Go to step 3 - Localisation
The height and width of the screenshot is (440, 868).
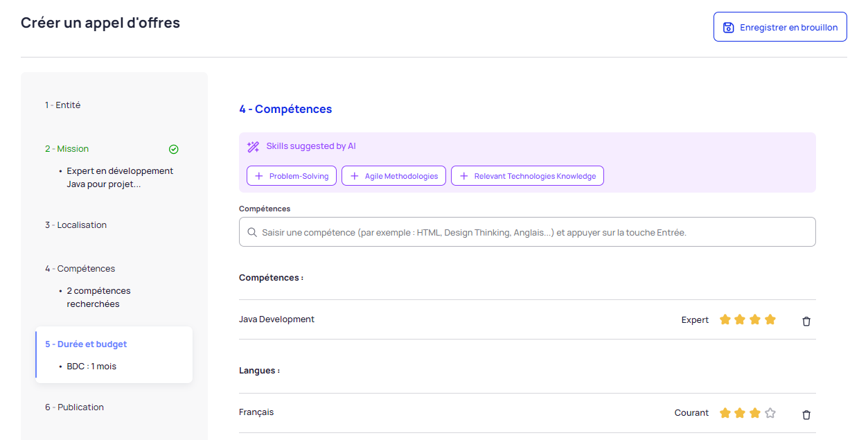coord(76,225)
